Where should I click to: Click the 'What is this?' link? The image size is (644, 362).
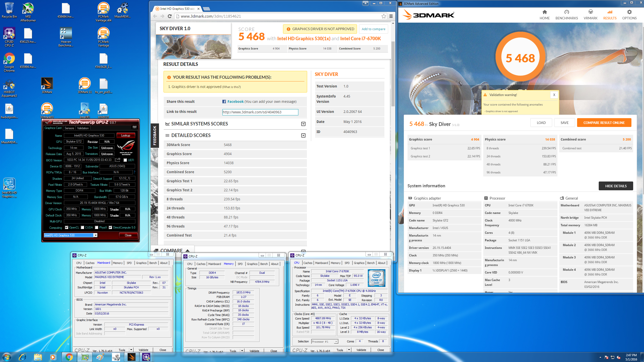coord(231,87)
